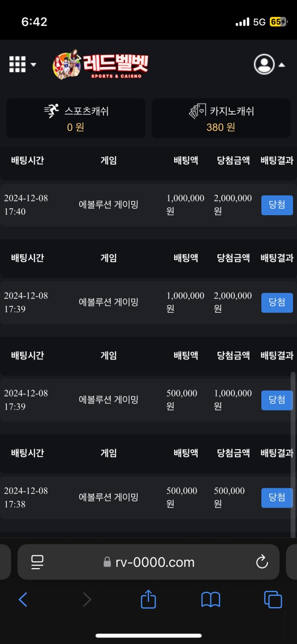
Task: Select the 카지노캐쉬 balance panel
Action: pos(221,118)
